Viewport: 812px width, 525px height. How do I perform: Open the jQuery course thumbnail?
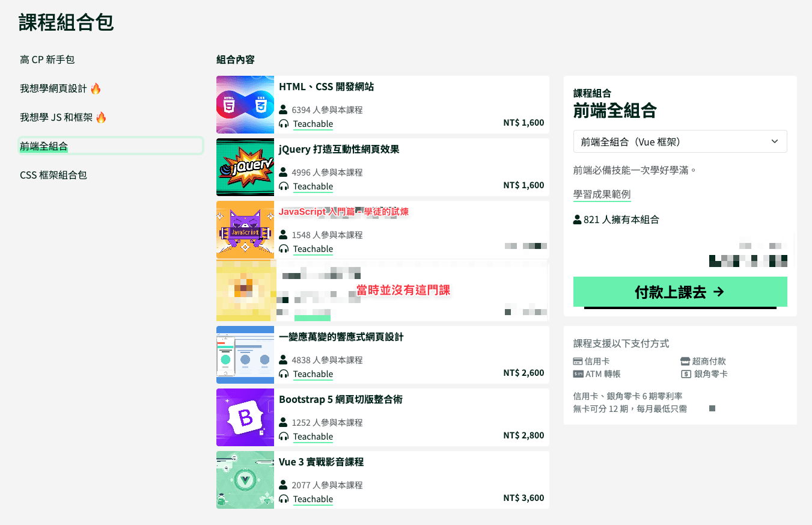245,167
